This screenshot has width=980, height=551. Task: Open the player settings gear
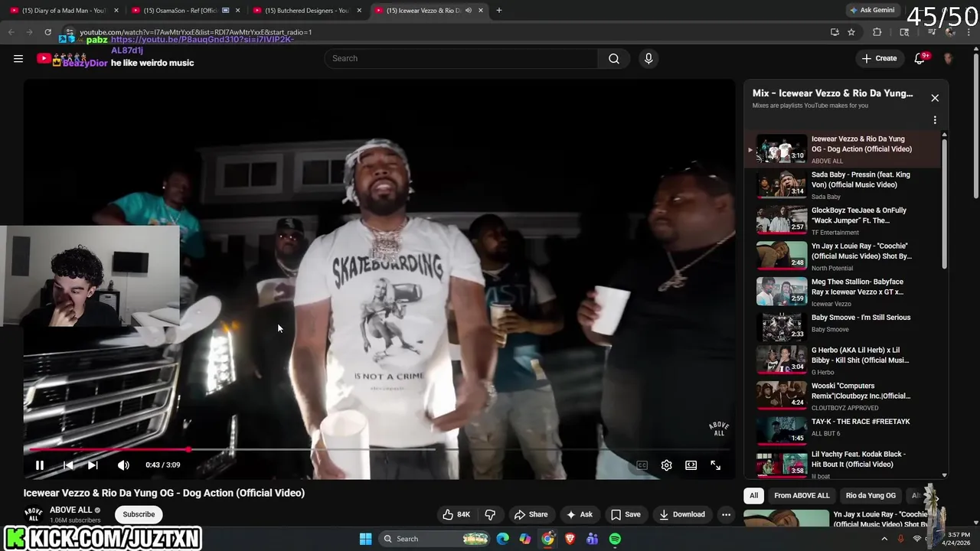click(x=666, y=465)
